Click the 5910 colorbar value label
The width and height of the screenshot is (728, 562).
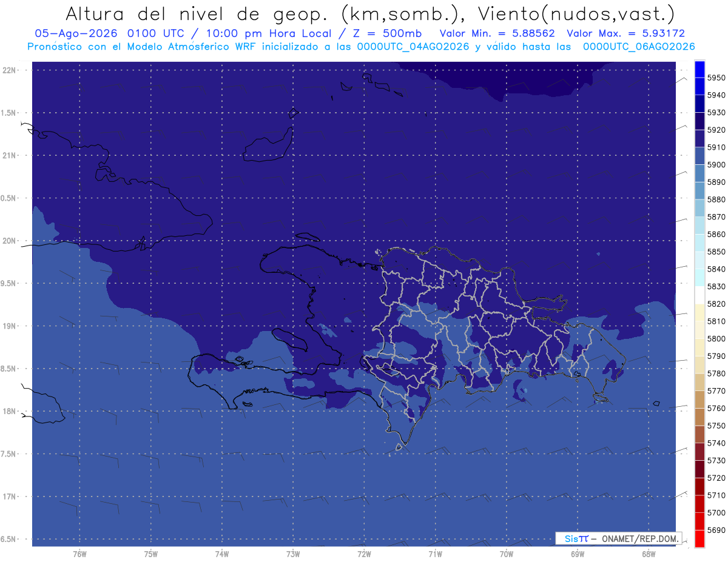[x=716, y=147]
